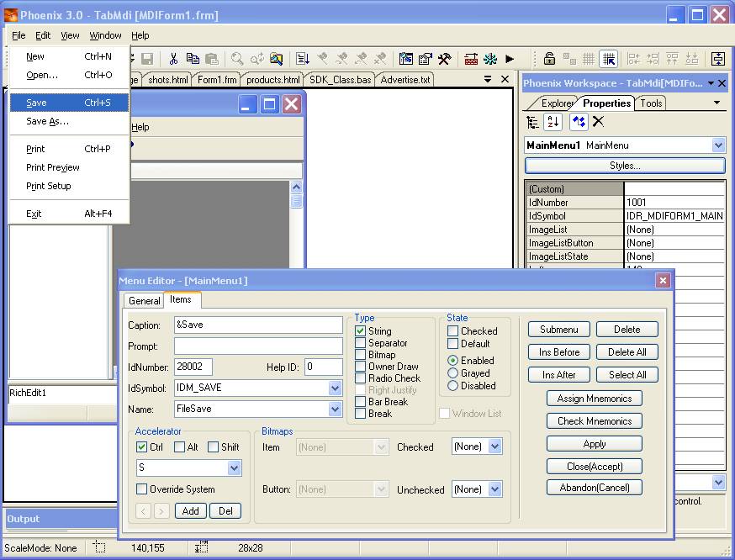The width and height of the screenshot is (735, 560).
Task: Close the active document tab X icon
Action: tap(505, 79)
